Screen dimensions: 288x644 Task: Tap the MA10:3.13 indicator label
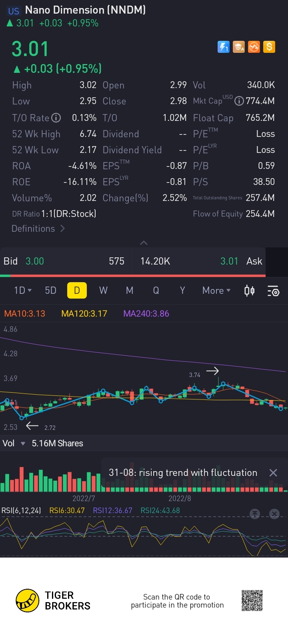click(24, 314)
